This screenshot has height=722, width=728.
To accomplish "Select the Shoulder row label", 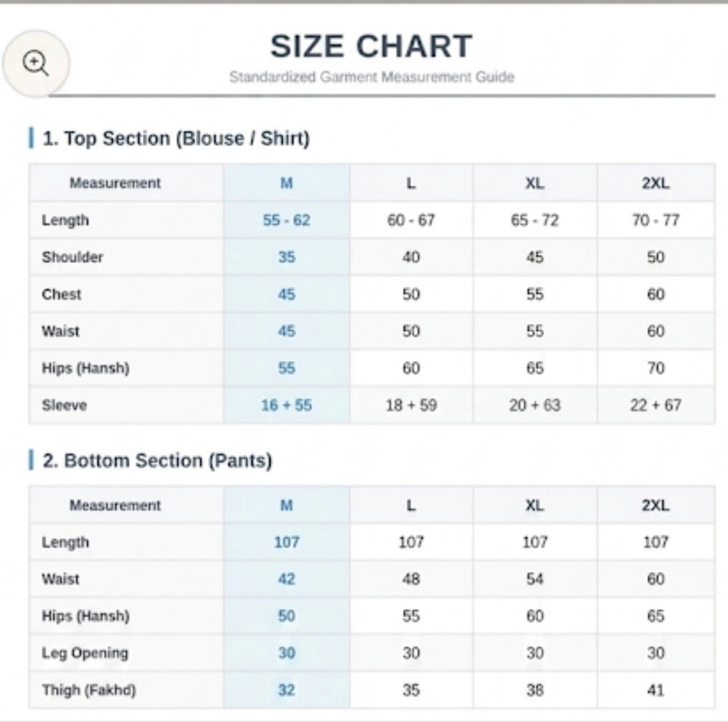I will [x=72, y=257].
